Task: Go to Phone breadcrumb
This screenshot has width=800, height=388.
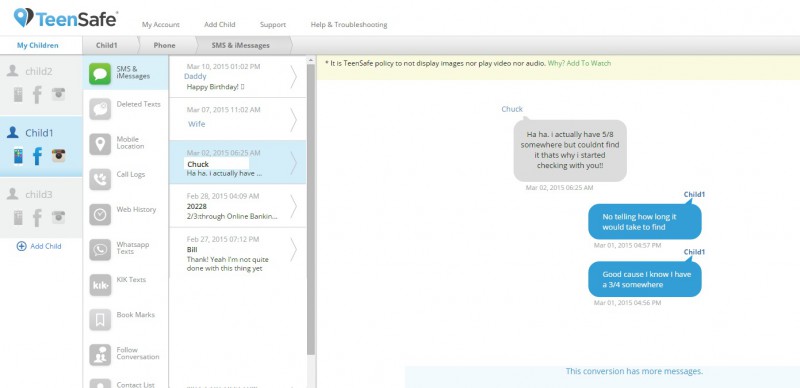Action: 164,45
